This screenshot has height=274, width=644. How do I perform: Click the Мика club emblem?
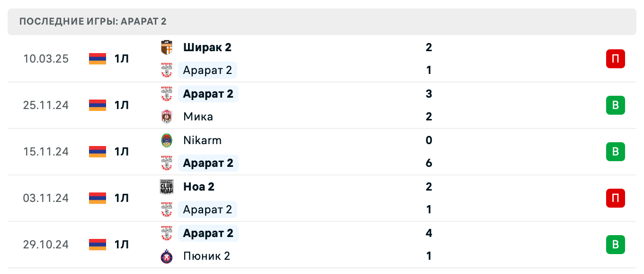[166, 117]
